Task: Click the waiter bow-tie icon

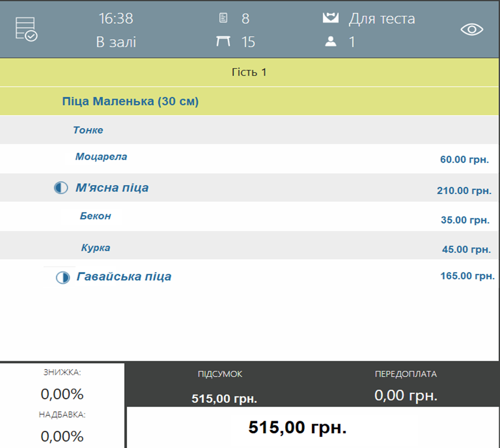Action: 330,18
